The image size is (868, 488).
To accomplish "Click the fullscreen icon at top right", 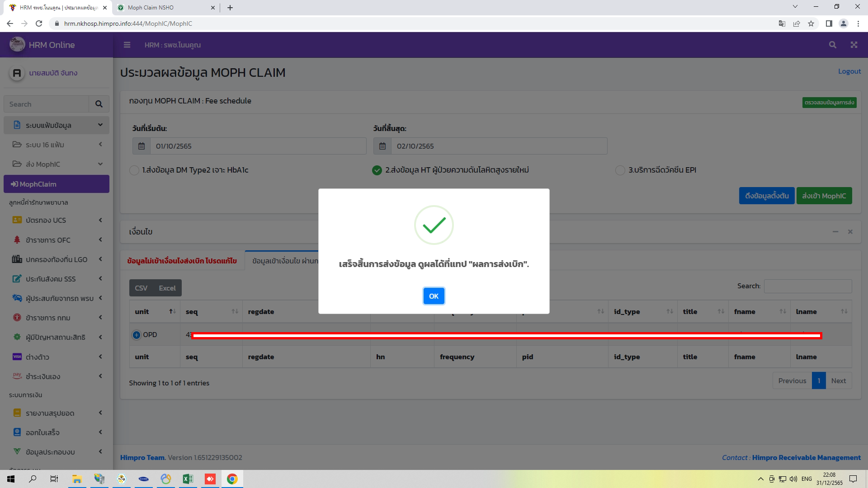I will 854,45.
